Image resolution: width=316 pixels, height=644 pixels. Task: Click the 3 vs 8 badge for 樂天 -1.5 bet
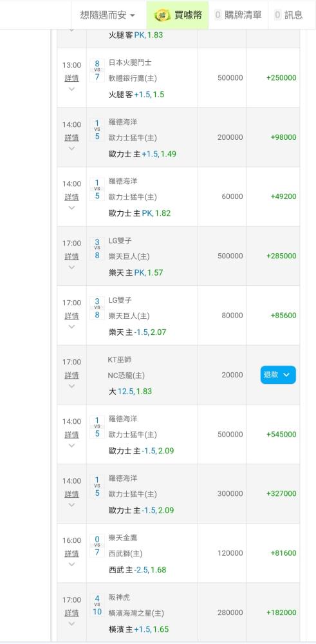(97, 308)
